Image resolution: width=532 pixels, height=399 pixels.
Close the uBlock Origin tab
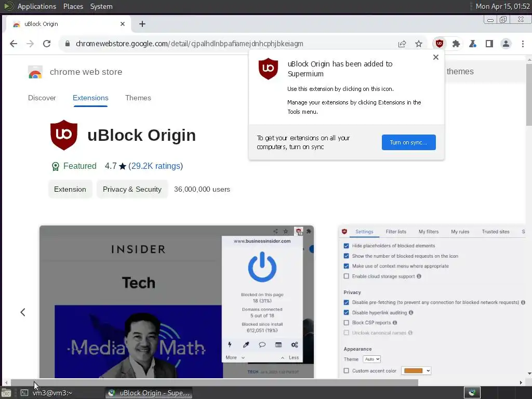(x=123, y=24)
